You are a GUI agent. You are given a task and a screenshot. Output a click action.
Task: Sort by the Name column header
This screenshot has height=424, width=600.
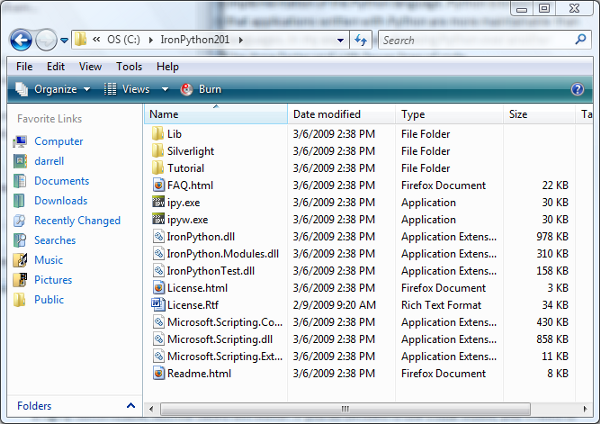coord(216,114)
